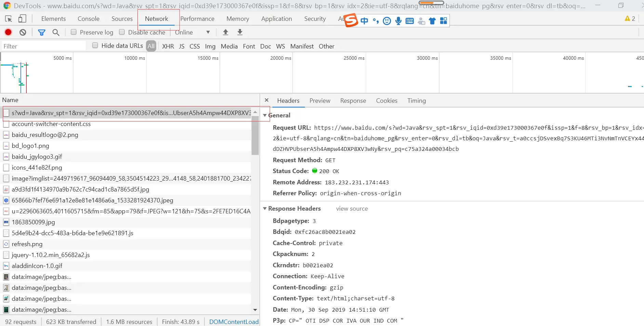Click the Chrome logo in title bar
644x326 pixels.
pyautogui.click(x=7, y=5)
